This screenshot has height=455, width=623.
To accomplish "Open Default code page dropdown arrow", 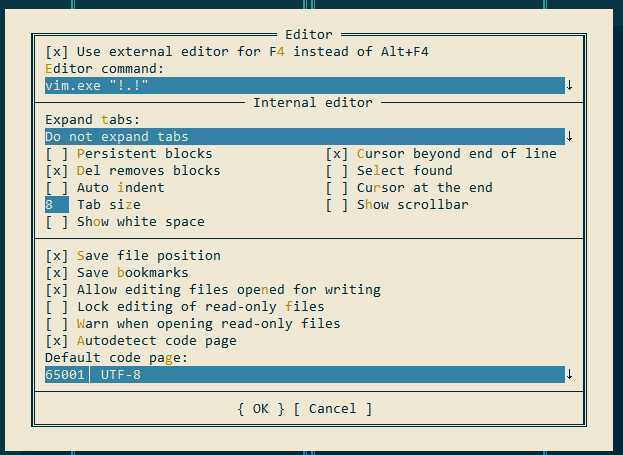I will (569, 375).
